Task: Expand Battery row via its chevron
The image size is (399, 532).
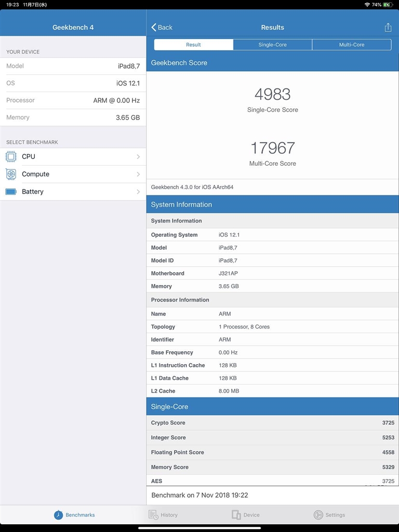Action: coord(138,192)
